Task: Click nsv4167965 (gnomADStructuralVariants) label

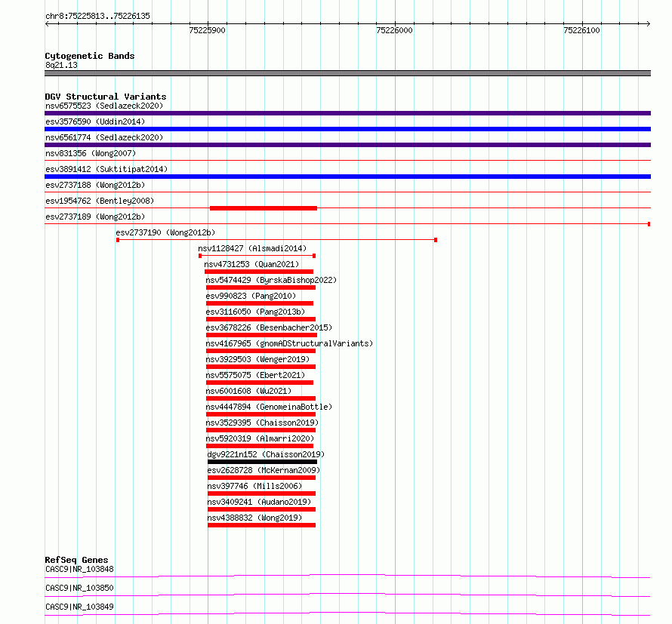Action: [289, 343]
